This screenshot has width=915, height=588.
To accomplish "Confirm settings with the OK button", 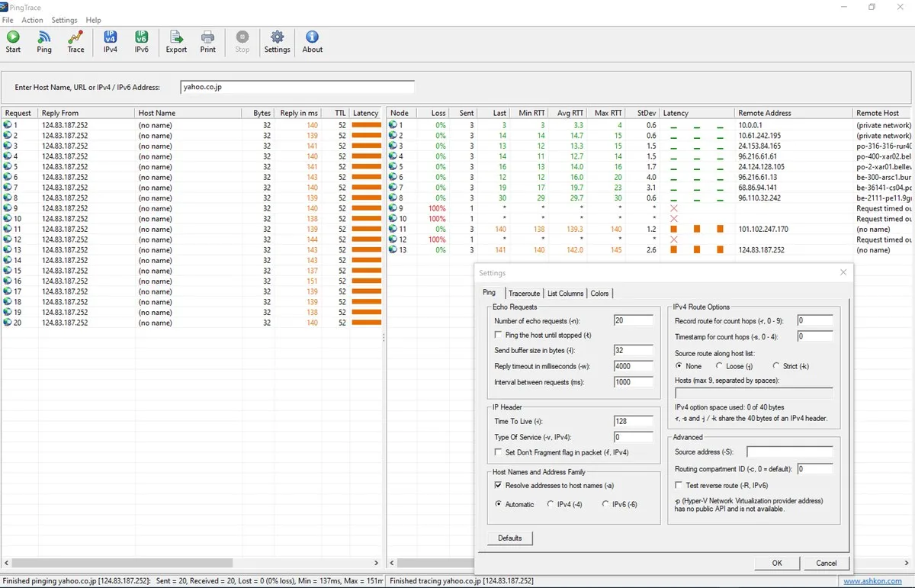I will [777, 563].
